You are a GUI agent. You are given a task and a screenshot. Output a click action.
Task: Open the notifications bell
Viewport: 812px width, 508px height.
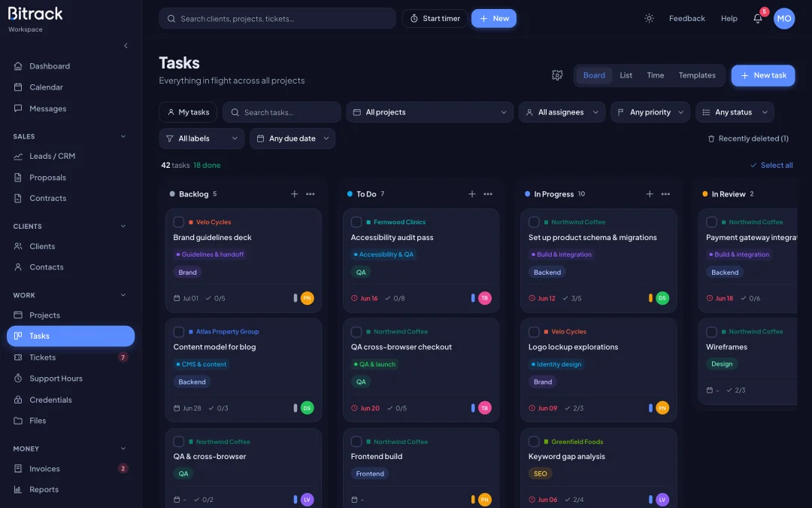pos(758,18)
